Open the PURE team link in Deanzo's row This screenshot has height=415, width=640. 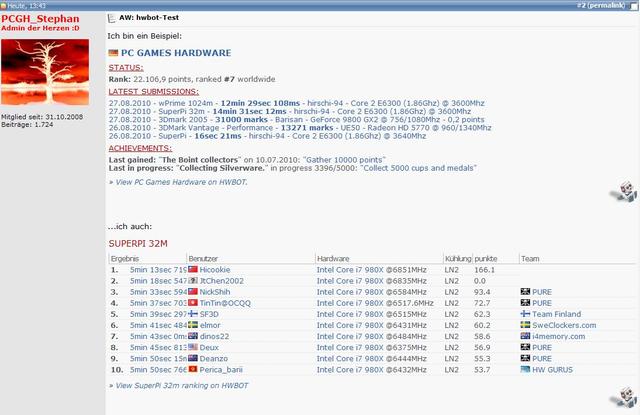(x=542, y=358)
